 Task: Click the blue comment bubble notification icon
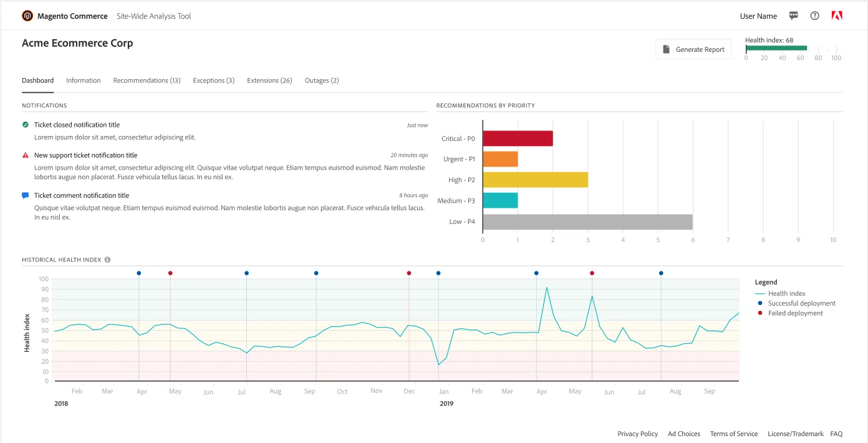(24, 195)
